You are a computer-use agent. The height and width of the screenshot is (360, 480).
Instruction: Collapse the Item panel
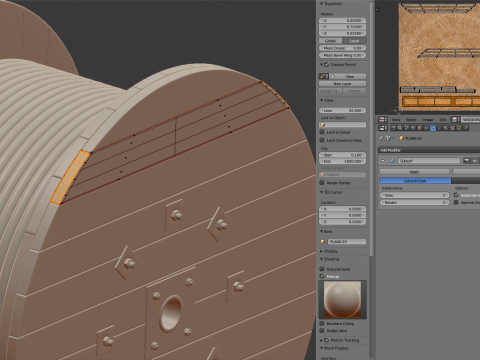322,231
